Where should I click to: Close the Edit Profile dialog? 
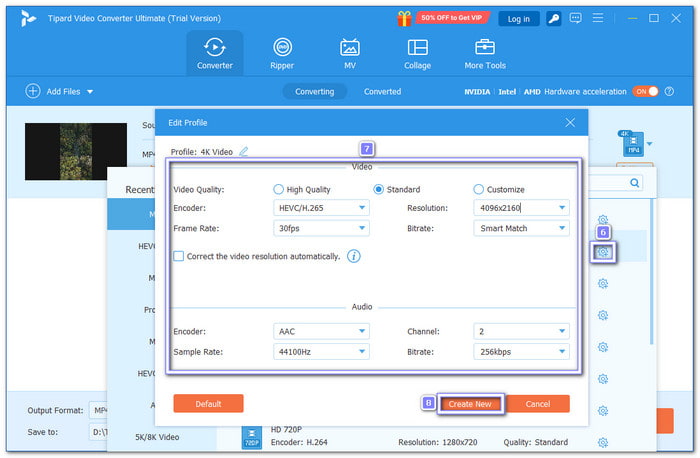570,122
